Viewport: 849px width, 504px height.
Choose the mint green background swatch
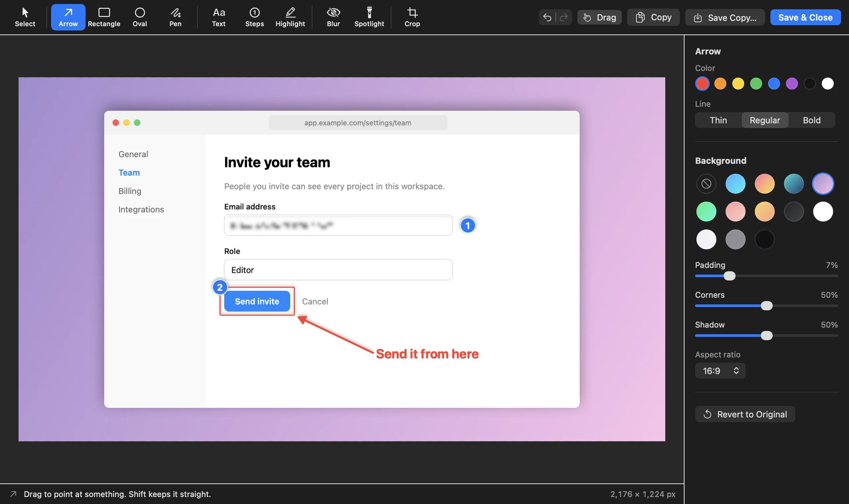pyautogui.click(x=706, y=212)
